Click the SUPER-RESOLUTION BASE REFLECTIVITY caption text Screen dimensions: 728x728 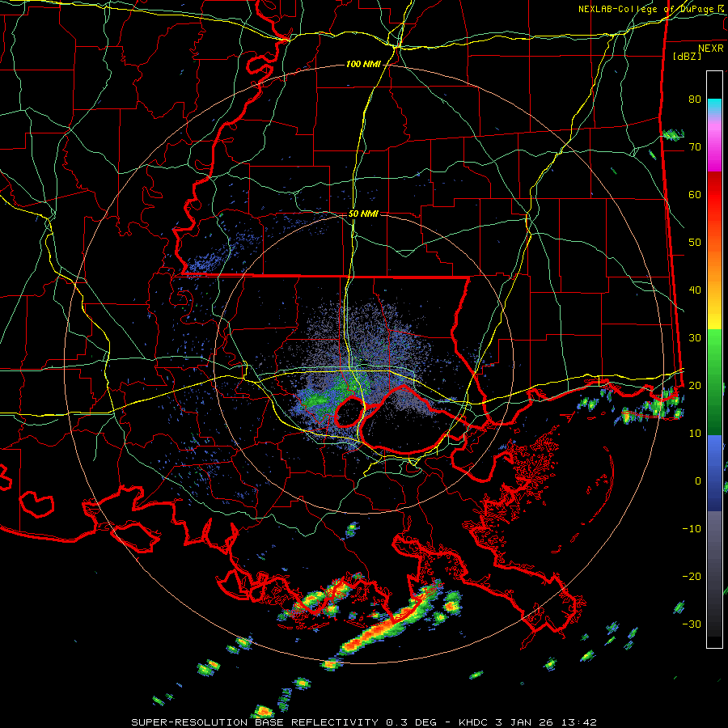point(255,722)
